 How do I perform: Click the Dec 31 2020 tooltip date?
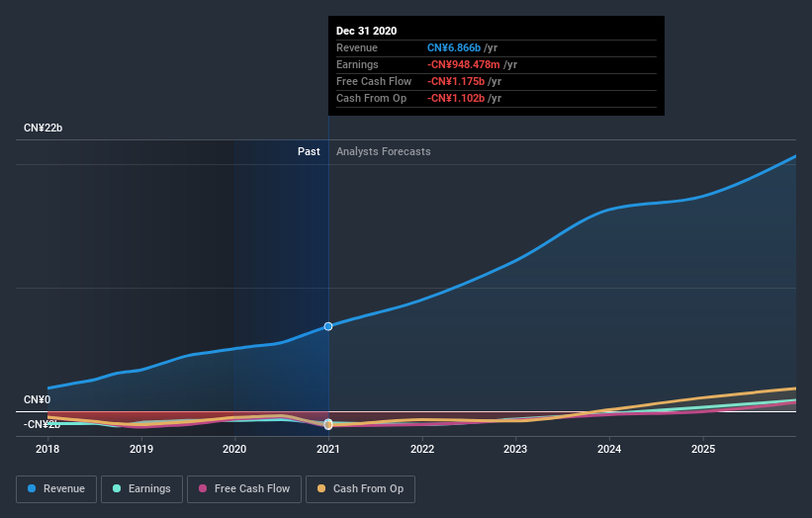pos(367,31)
